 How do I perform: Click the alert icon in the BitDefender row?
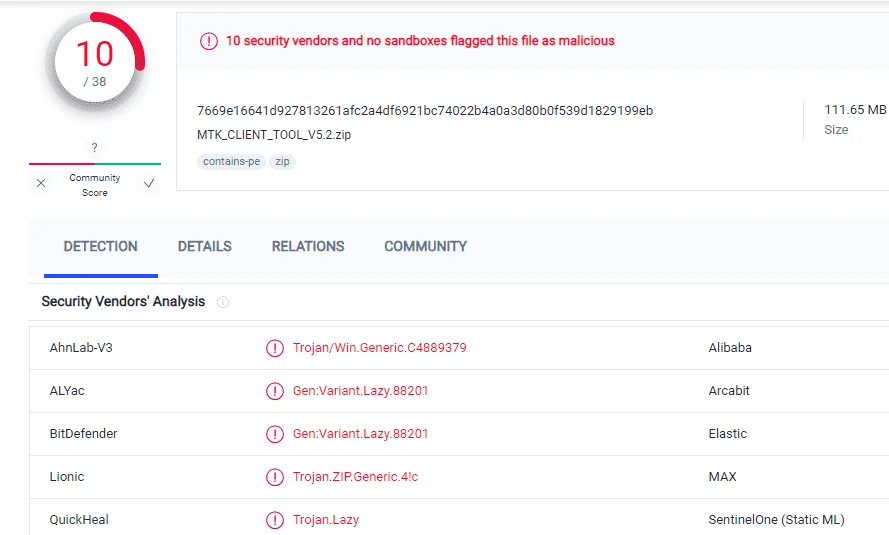[x=275, y=434]
